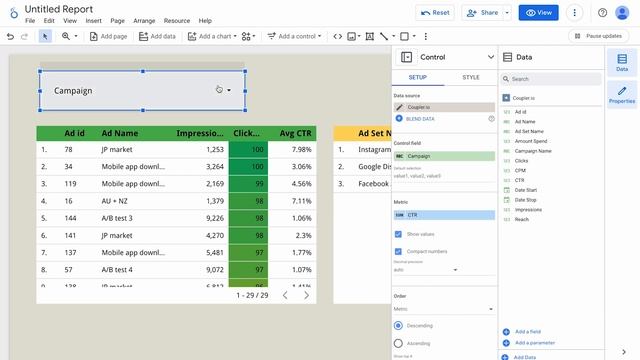
Task: Click the blue View button
Action: click(538, 13)
